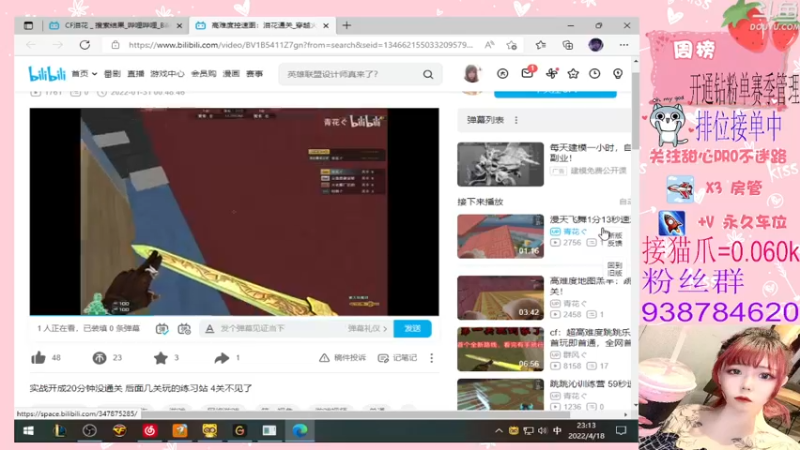This screenshot has height=450, width=800.
Task: Open the Edge icon in the taskbar
Action: pos(299,431)
